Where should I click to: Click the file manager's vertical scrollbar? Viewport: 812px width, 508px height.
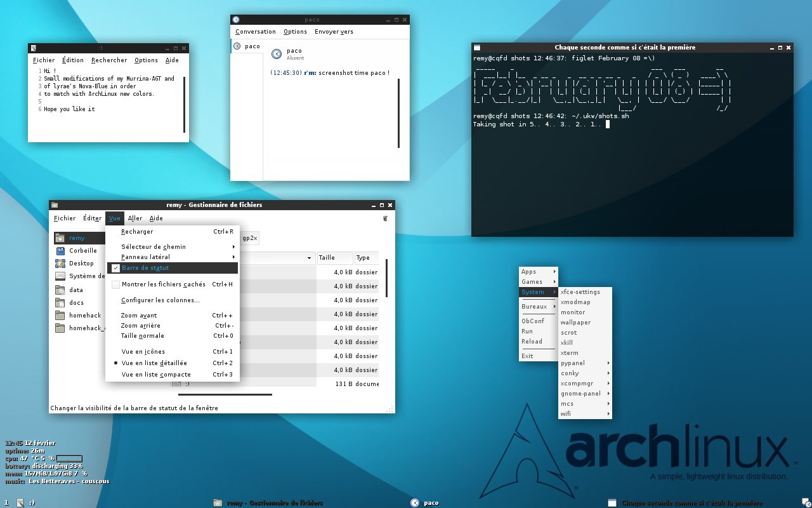(387, 277)
